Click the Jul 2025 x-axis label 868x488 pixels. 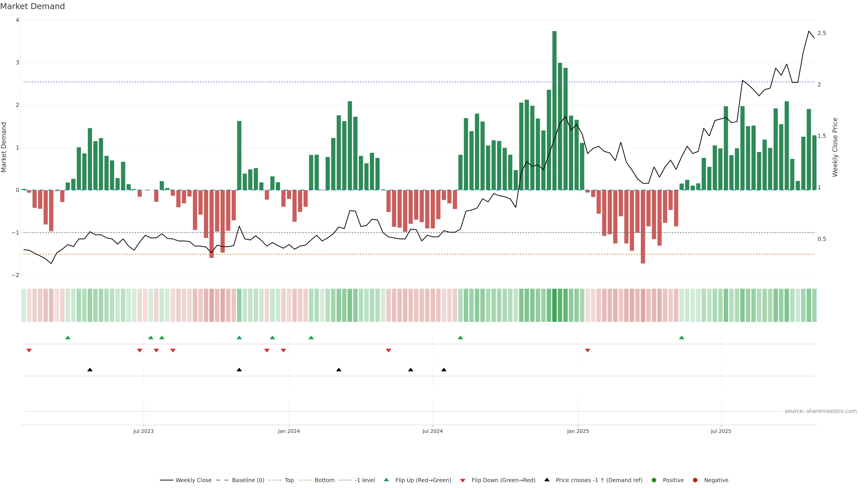pyautogui.click(x=721, y=431)
